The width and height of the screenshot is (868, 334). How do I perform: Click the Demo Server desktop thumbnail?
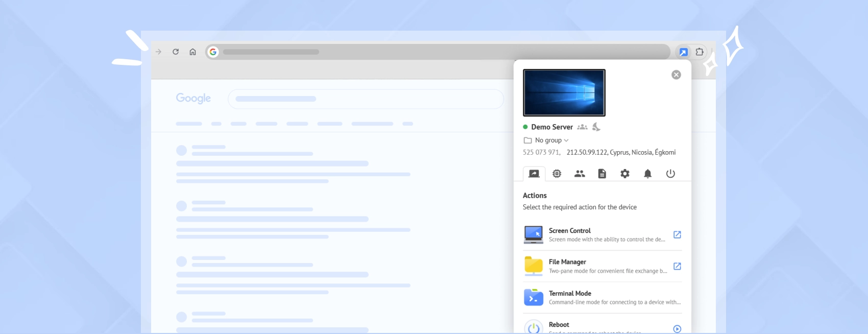point(564,93)
